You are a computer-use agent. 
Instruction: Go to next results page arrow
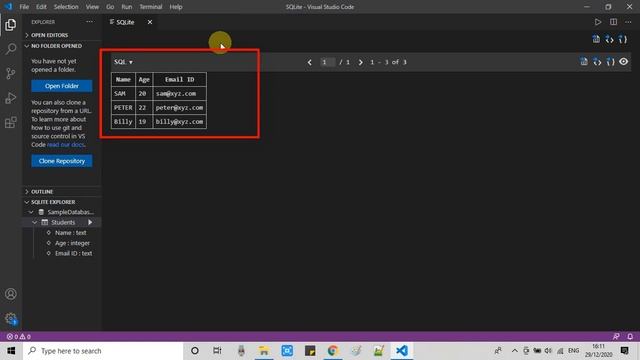pos(360,62)
